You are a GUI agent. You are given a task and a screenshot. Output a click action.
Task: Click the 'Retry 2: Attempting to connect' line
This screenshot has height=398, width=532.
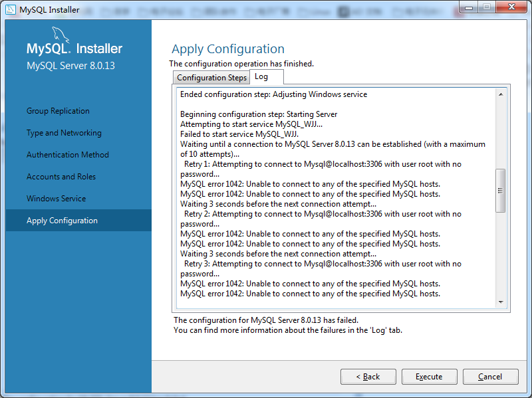click(x=321, y=219)
